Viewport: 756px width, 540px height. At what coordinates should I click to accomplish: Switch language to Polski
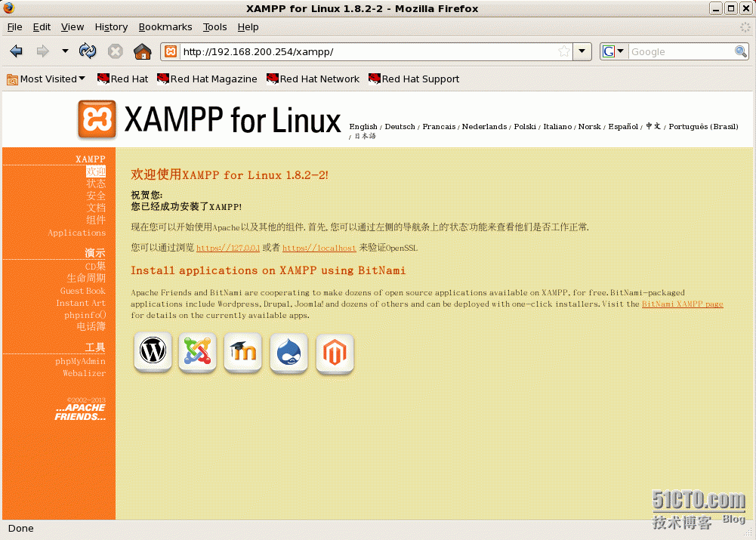pyautogui.click(x=525, y=126)
